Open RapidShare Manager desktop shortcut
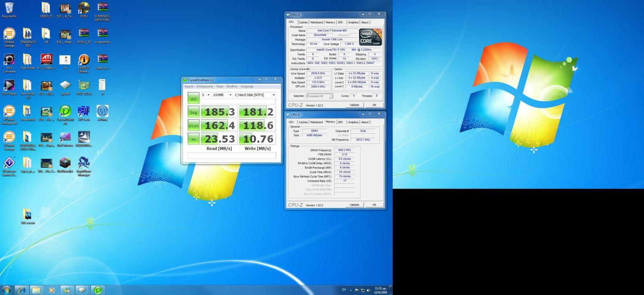 click(84, 166)
